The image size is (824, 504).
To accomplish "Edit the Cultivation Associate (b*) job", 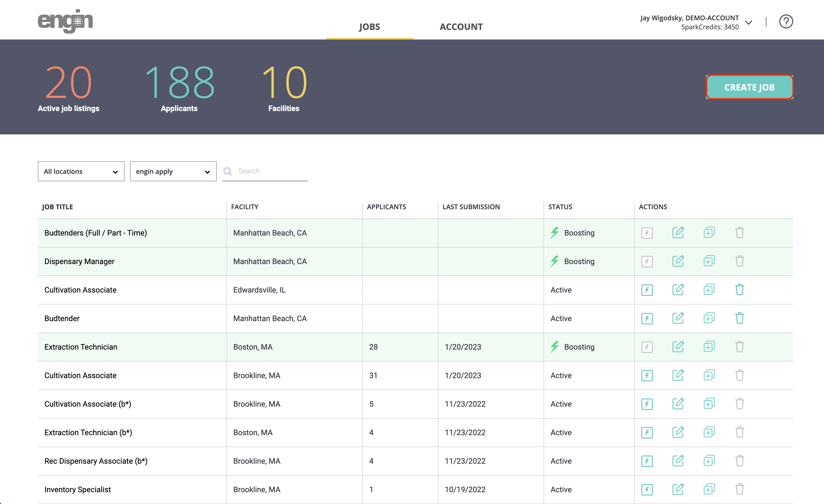I will [x=678, y=404].
